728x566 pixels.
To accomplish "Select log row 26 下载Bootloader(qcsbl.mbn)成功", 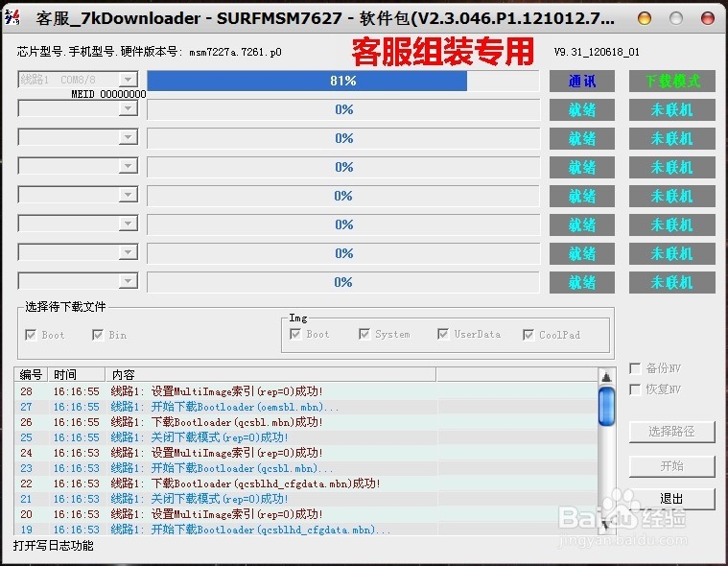I will point(306,422).
